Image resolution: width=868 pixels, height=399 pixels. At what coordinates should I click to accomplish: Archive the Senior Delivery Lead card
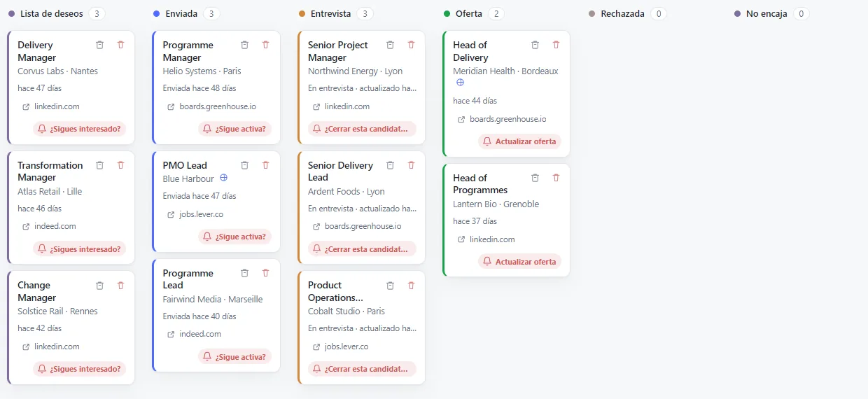(x=390, y=165)
